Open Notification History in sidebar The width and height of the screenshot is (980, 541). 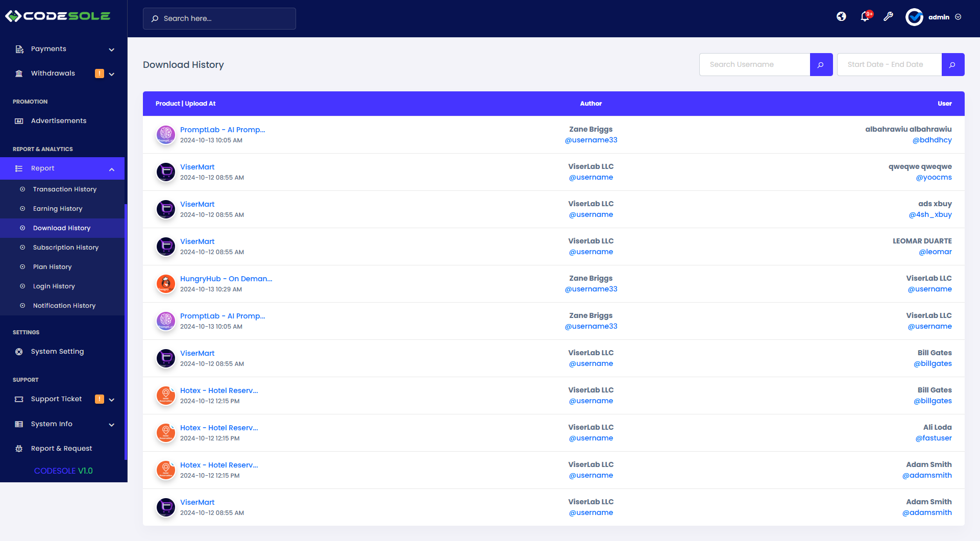click(x=62, y=306)
